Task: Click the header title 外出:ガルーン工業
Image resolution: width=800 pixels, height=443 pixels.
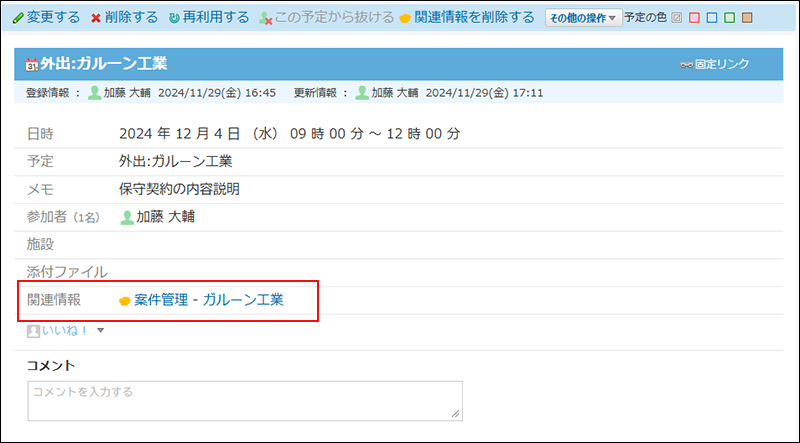Action: click(x=104, y=64)
